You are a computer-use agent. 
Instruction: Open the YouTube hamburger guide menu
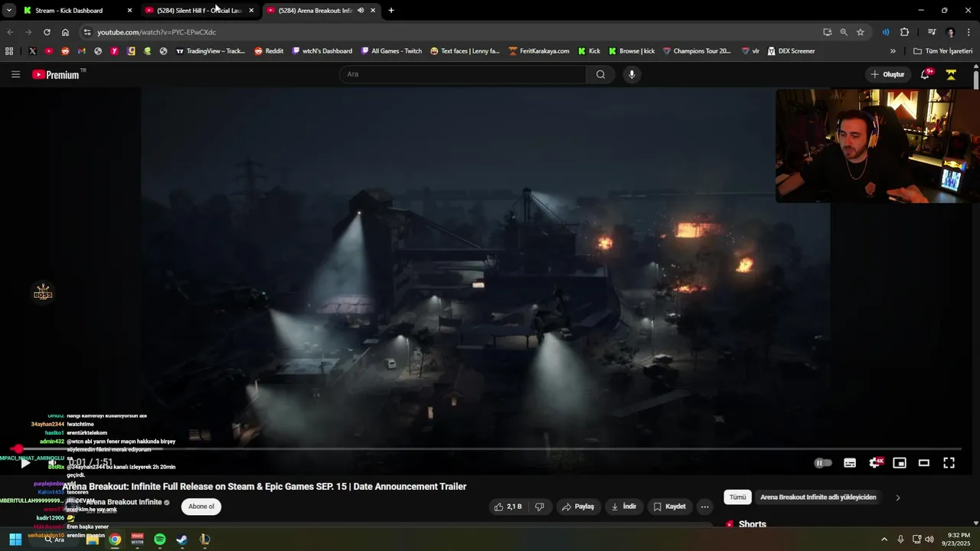pos(15,74)
